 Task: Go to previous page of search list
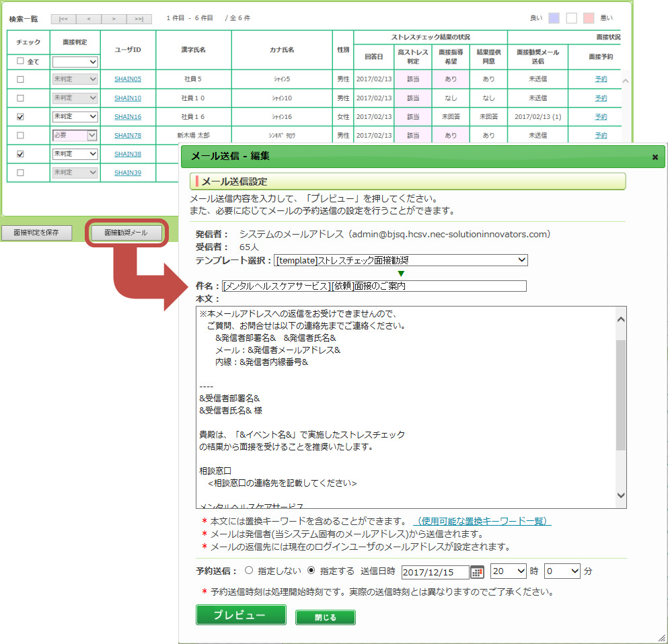pyautogui.click(x=89, y=19)
